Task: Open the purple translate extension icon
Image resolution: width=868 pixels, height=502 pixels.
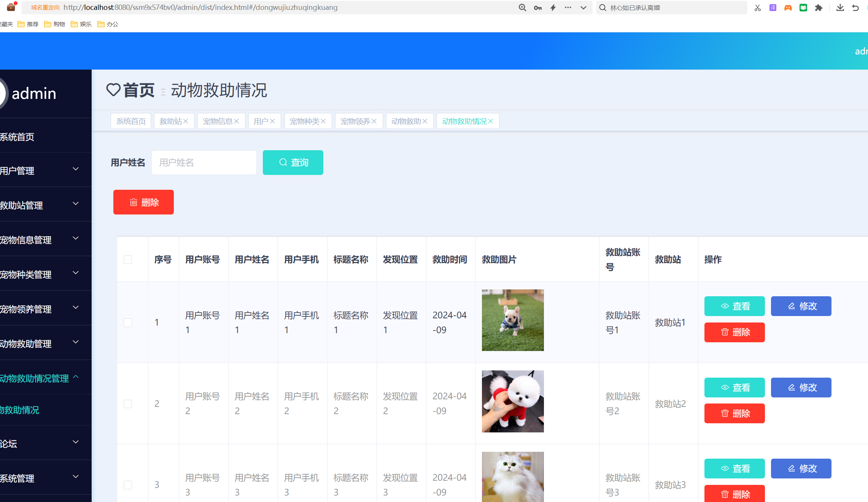Action: (x=773, y=7)
